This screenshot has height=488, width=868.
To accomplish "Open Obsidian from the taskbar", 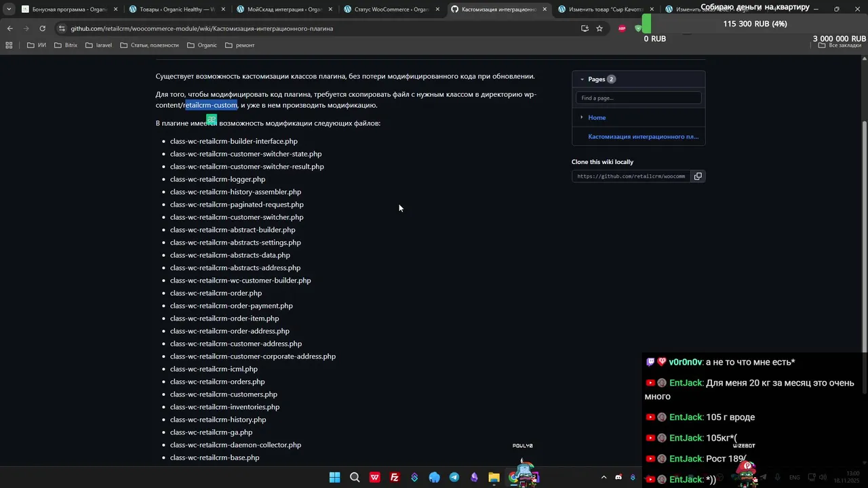I will click(x=474, y=477).
